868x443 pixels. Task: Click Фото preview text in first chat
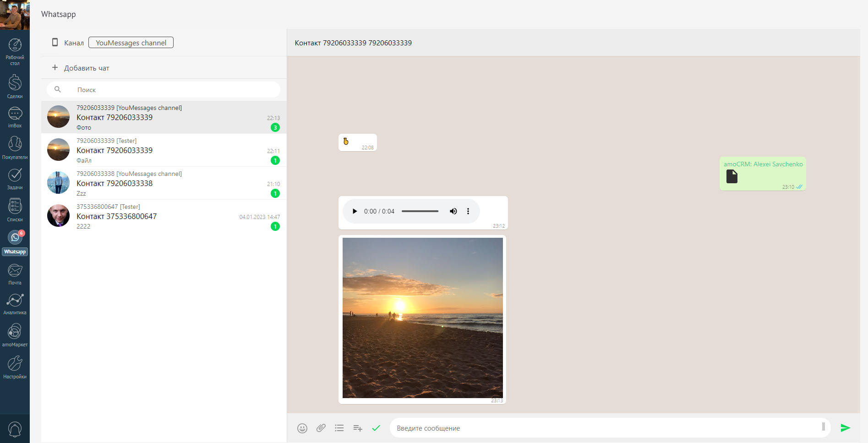84,127
